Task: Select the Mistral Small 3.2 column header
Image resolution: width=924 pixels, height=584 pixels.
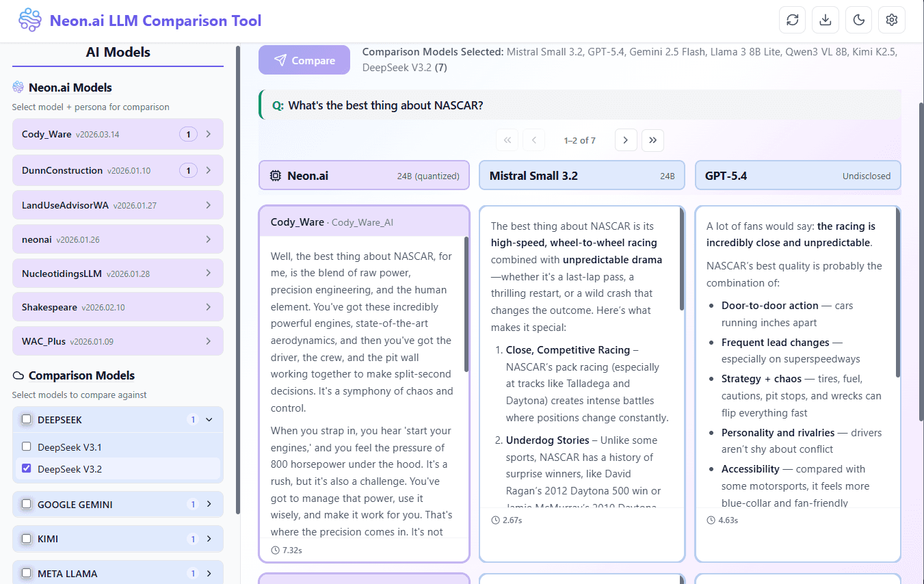Action: (x=582, y=176)
